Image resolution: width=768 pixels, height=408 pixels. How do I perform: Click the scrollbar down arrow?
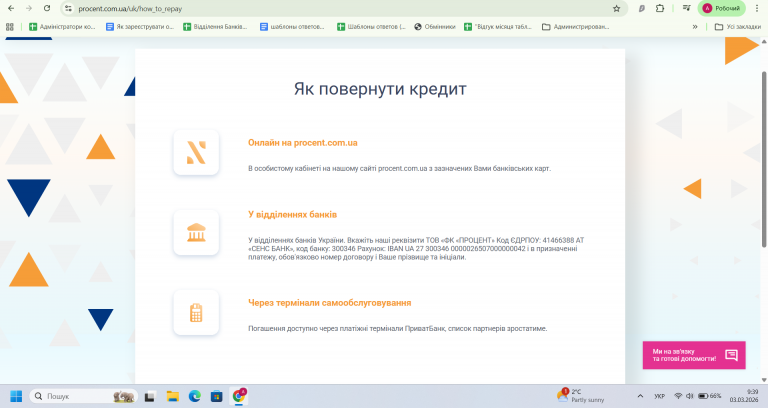tap(764, 380)
